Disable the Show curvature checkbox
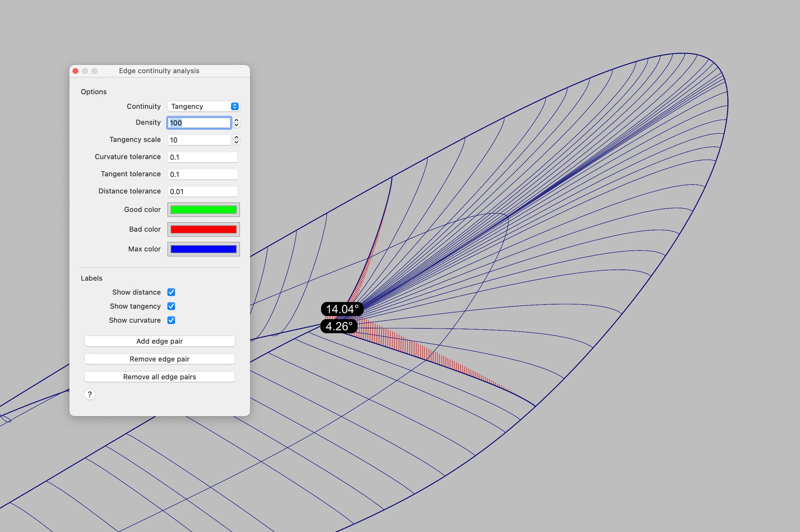Image resolution: width=800 pixels, height=532 pixels. point(171,320)
